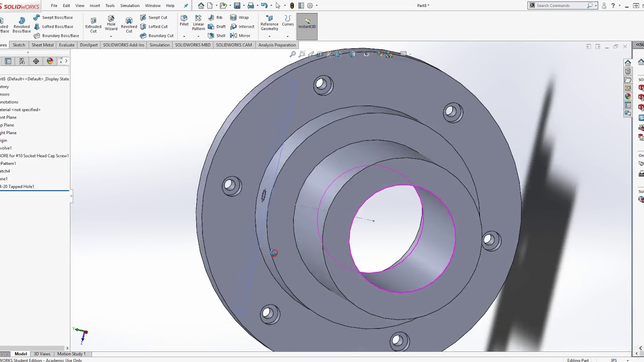Screen dimensions: 644x362
Task: Select the Extruded Cut tool
Action: pyautogui.click(x=93, y=24)
